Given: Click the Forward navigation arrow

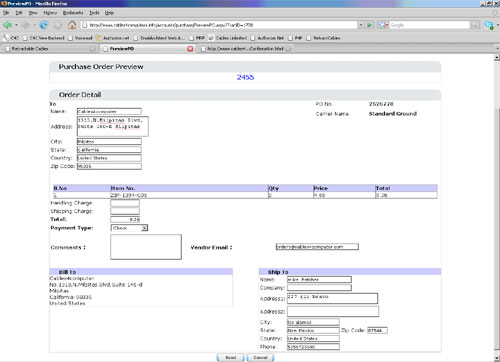Looking at the screenshot, I should pyautogui.click(x=25, y=25).
